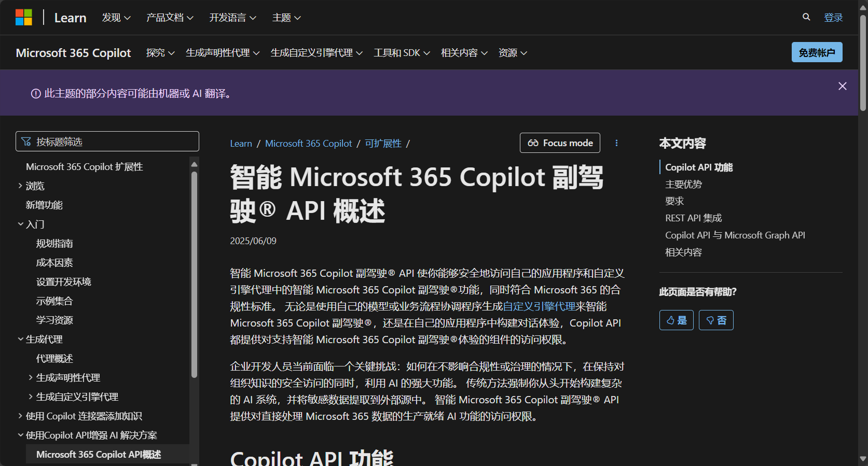
Task: Collapse the 生成代理 tree node
Action: click(20, 339)
